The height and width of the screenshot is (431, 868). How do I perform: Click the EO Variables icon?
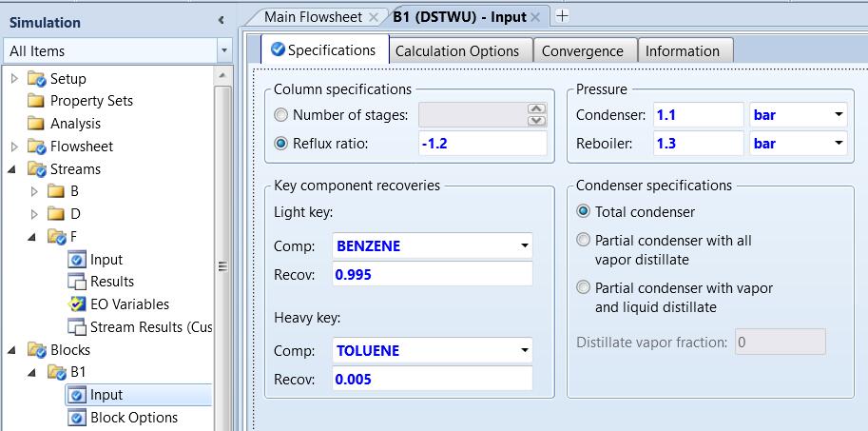click(x=77, y=304)
